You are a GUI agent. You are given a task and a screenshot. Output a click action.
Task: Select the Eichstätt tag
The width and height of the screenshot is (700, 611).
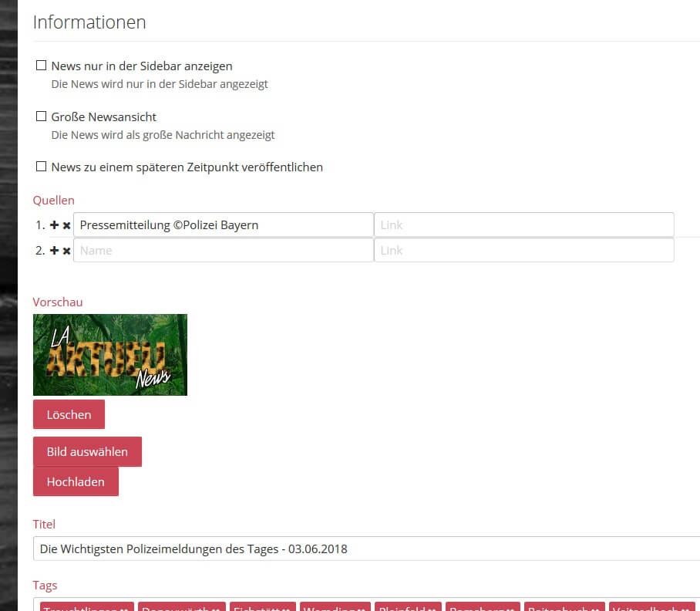[x=259, y=607]
